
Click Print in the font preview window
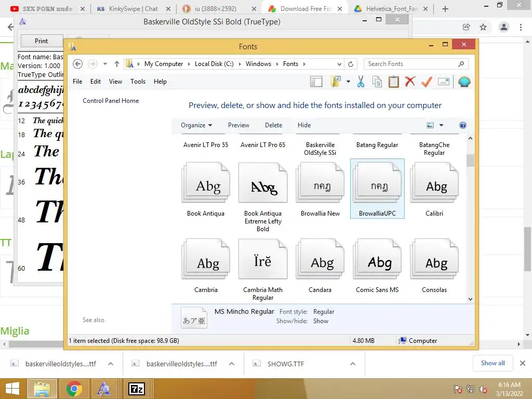coord(42,41)
